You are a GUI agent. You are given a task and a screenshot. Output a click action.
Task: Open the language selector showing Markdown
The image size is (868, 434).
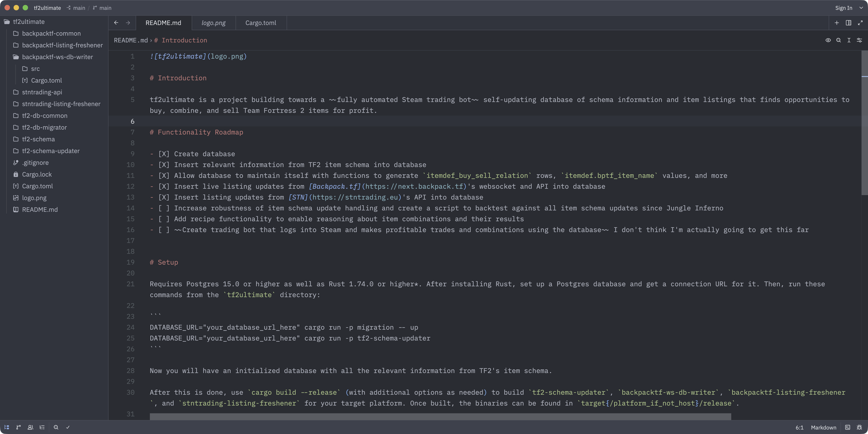(x=824, y=427)
